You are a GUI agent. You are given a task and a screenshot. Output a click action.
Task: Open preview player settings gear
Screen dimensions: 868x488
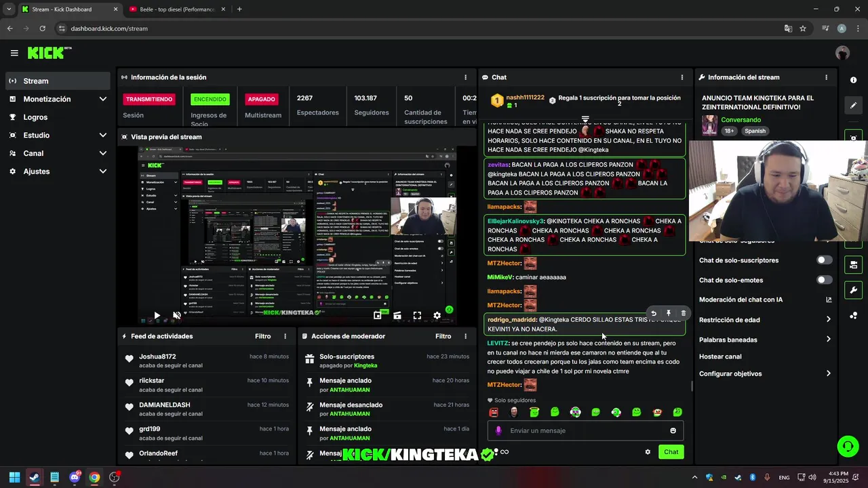click(x=437, y=315)
